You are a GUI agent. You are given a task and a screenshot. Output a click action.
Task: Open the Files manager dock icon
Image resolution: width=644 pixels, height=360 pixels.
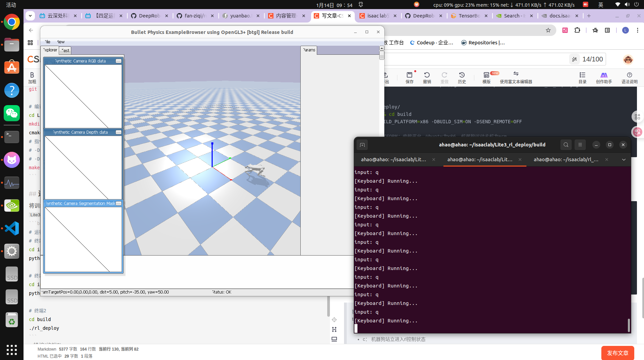coord(12,45)
